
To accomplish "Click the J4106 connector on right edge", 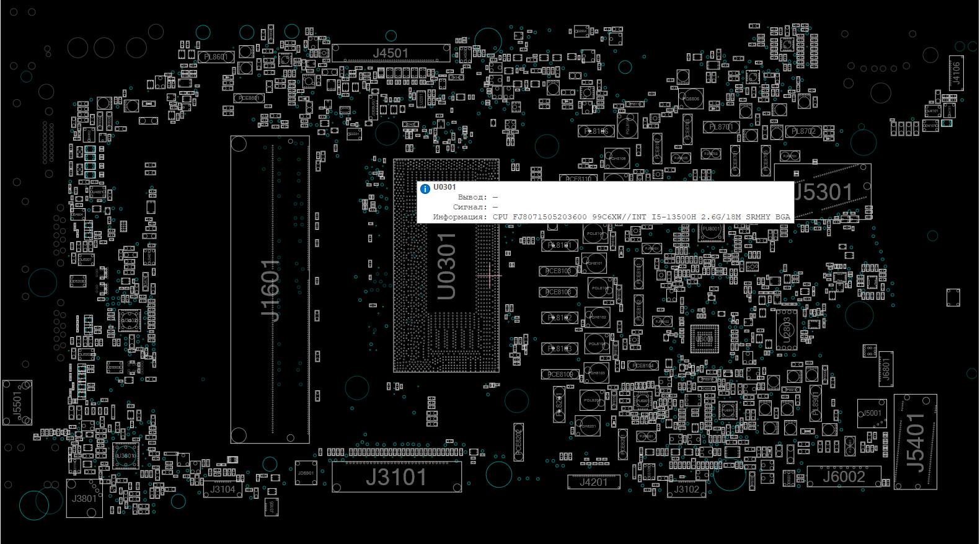I will [x=956, y=73].
